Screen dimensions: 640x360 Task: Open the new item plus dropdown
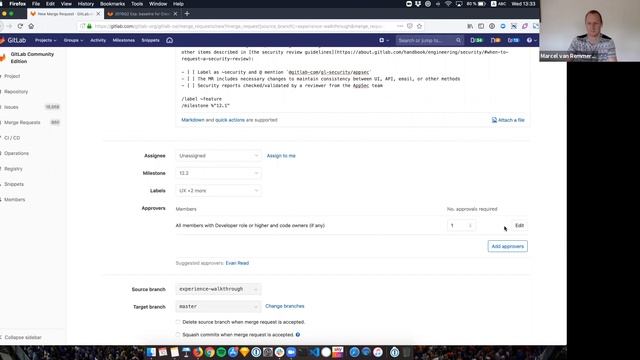point(384,40)
